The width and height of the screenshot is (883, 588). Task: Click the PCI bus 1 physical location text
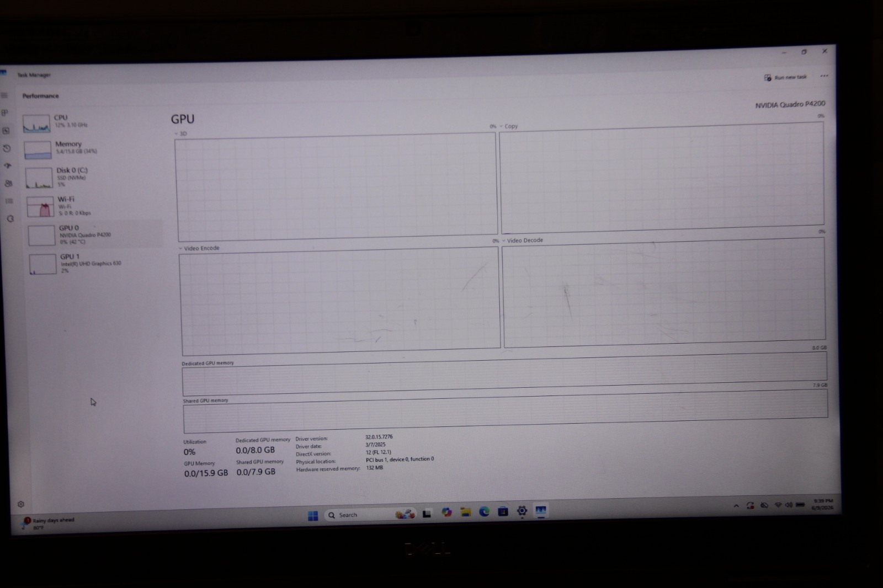(400, 459)
